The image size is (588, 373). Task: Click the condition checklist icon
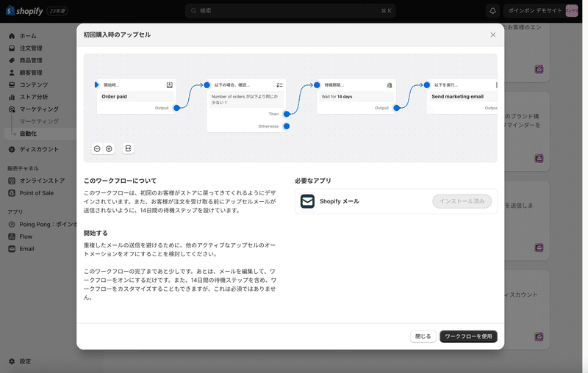[x=279, y=85]
